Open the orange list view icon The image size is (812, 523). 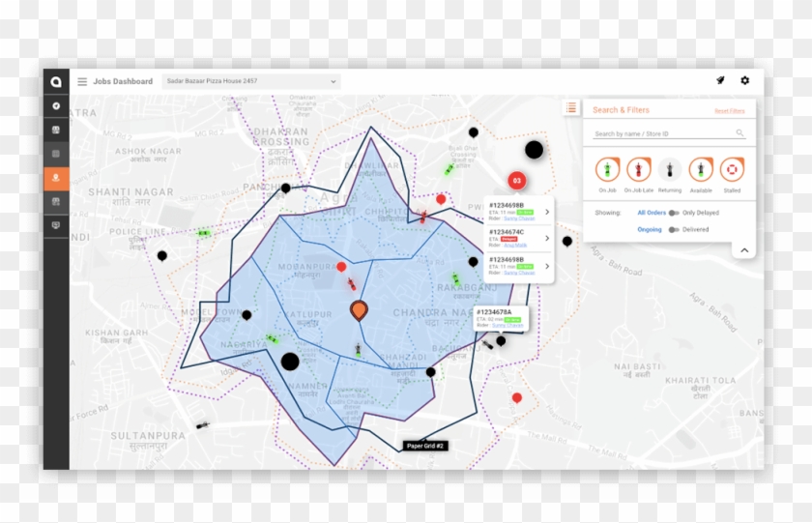[x=571, y=107]
